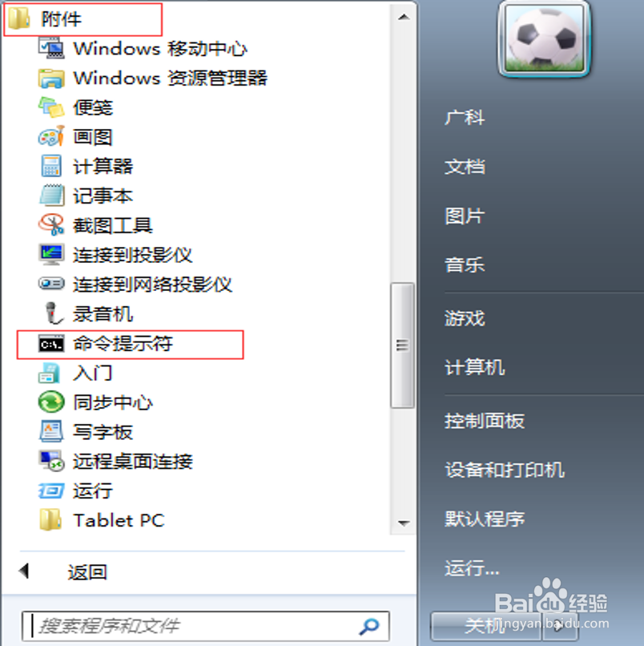Select 控制面板 (Control Panel) in the right pane

[x=485, y=421]
